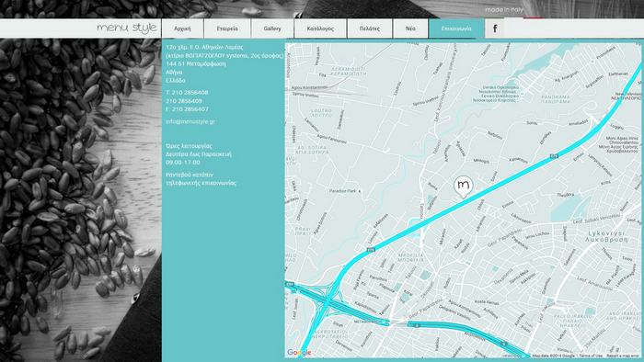Open the Πελάτες tab
This screenshot has height=362, width=644.
(370, 28)
